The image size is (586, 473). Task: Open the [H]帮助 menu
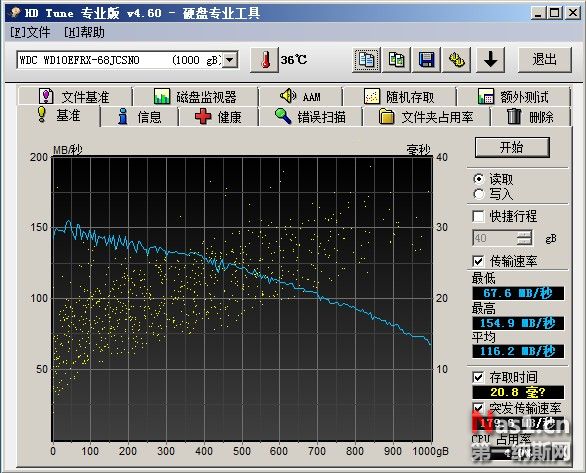tap(84, 33)
